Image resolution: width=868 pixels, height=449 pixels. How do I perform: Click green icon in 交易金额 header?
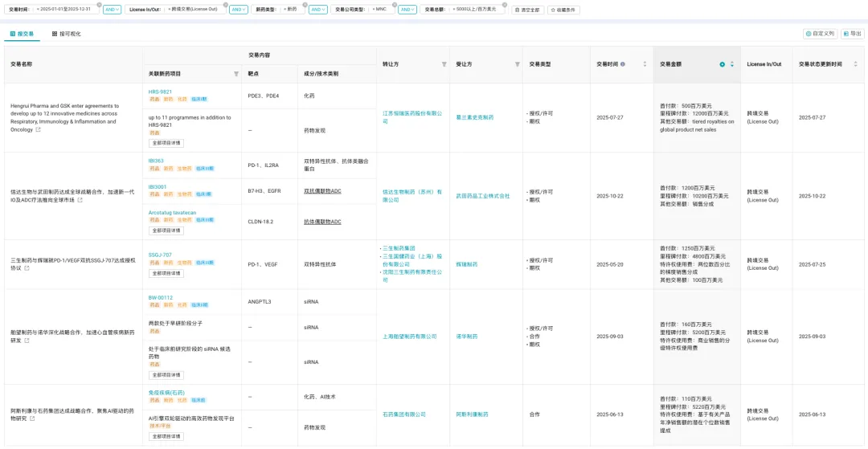click(722, 64)
